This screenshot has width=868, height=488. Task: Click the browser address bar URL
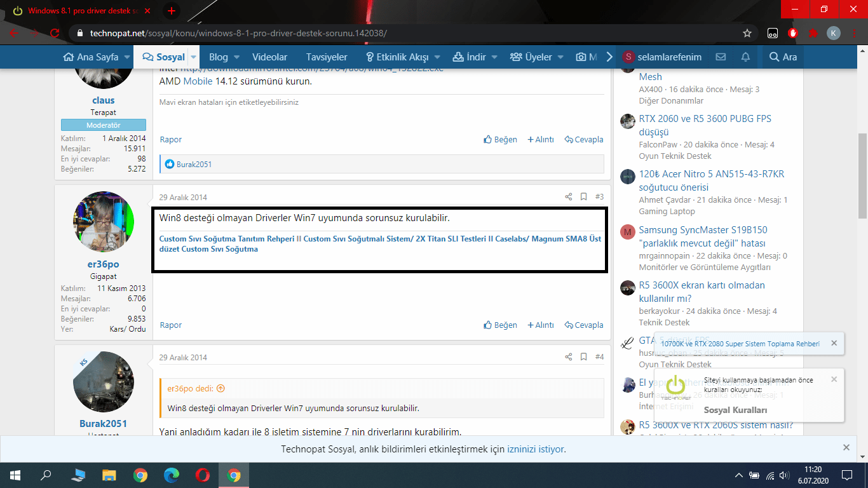239,33
